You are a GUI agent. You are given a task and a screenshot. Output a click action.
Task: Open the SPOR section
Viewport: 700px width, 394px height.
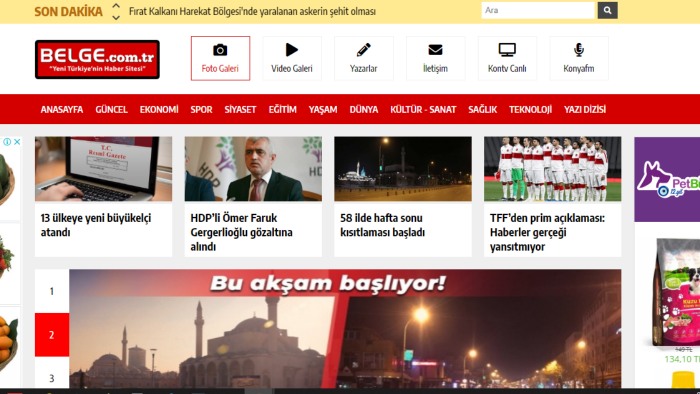[x=201, y=109]
